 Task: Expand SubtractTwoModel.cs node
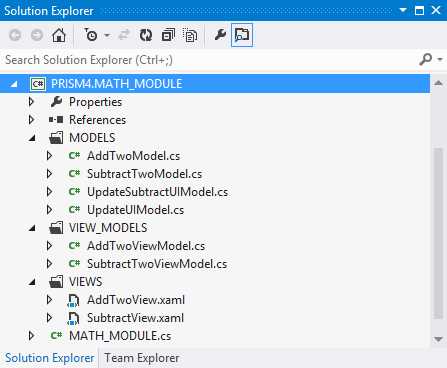[x=49, y=174]
